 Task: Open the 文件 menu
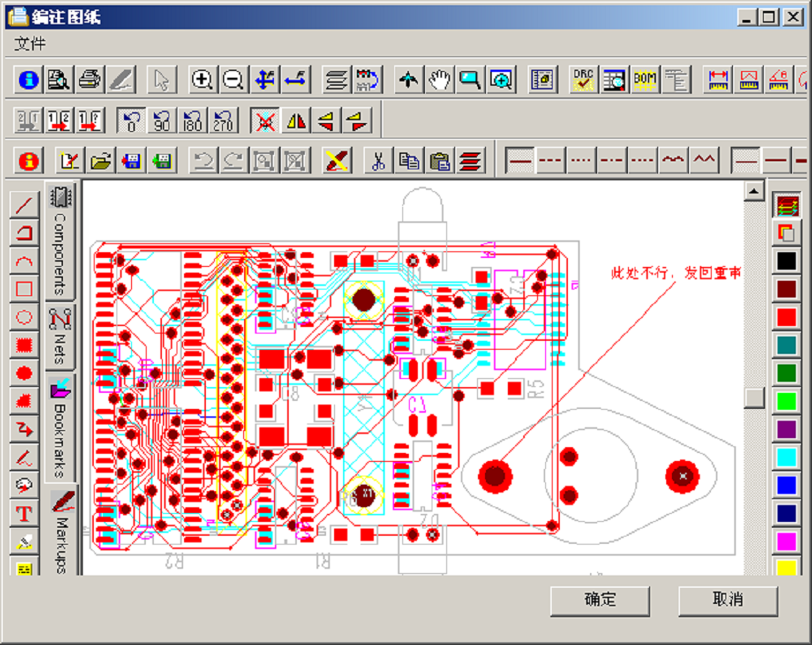pyautogui.click(x=29, y=42)
